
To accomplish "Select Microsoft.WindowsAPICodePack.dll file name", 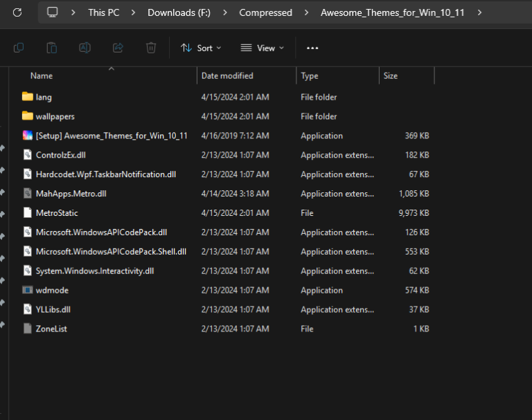I will pos(101,232).
